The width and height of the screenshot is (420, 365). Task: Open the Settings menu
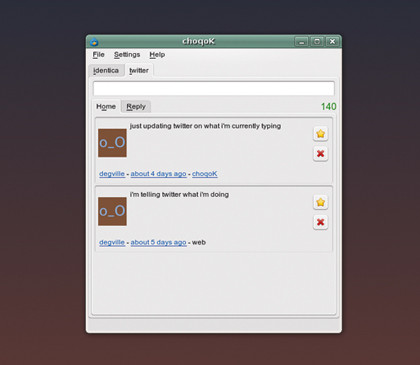click(127, 54)
